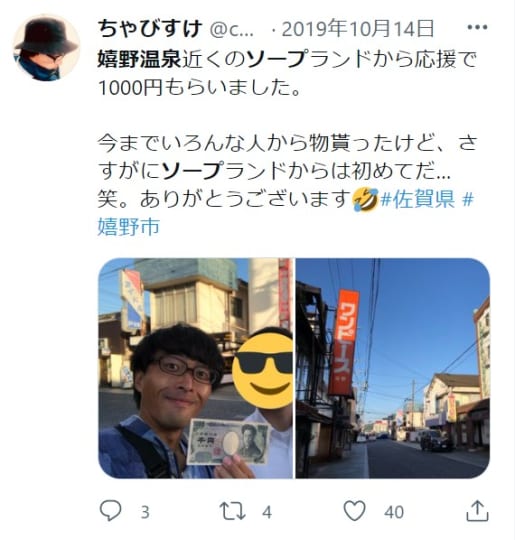The width and height of the screenshot is (515, 540).
Task: Click the reply count 3
Action: point(145,512)
